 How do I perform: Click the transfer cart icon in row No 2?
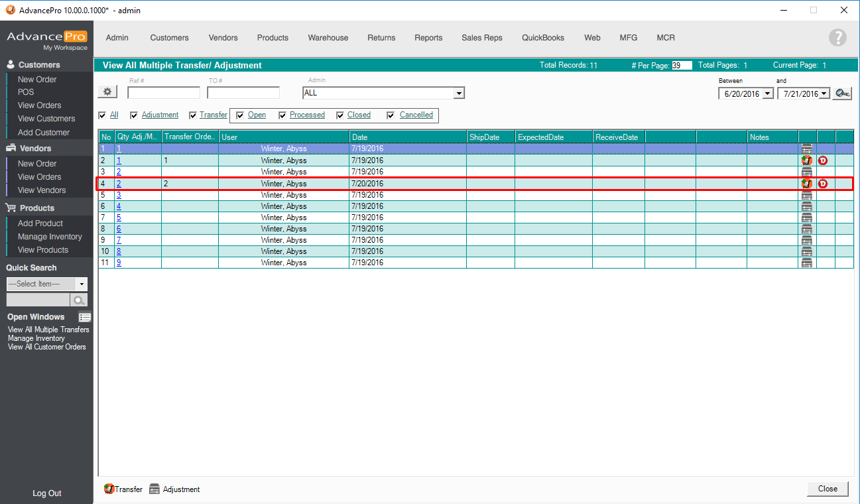tap(807, 160)
